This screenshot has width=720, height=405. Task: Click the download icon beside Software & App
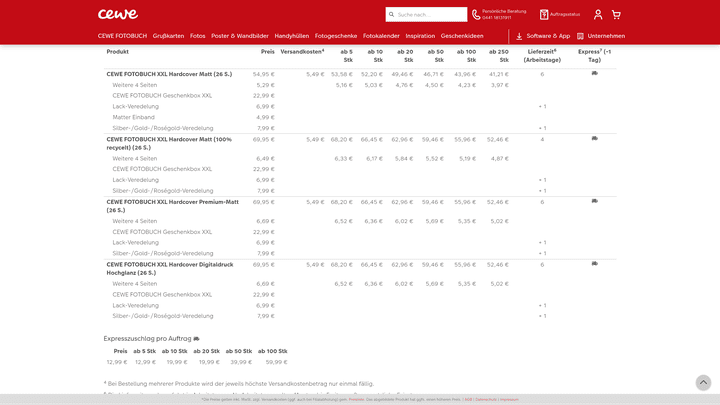pyautogui.click(x=519, y=36)
